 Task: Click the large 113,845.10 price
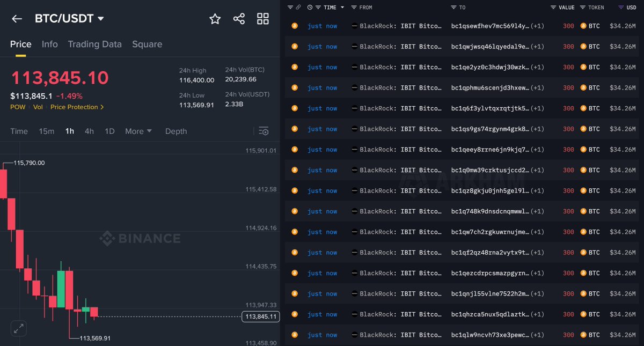[x=60, y=78]
